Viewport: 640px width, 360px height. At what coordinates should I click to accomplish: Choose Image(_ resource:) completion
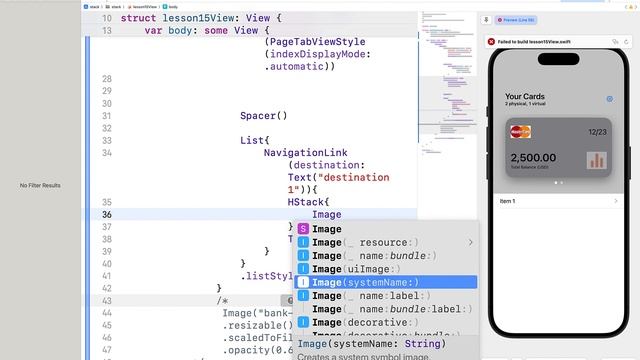(x=386, y=242)
